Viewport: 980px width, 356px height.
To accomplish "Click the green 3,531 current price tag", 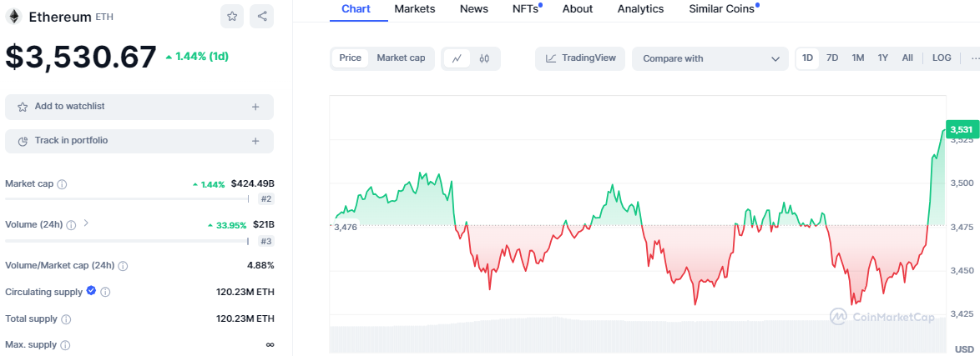I will coord(961,129).
